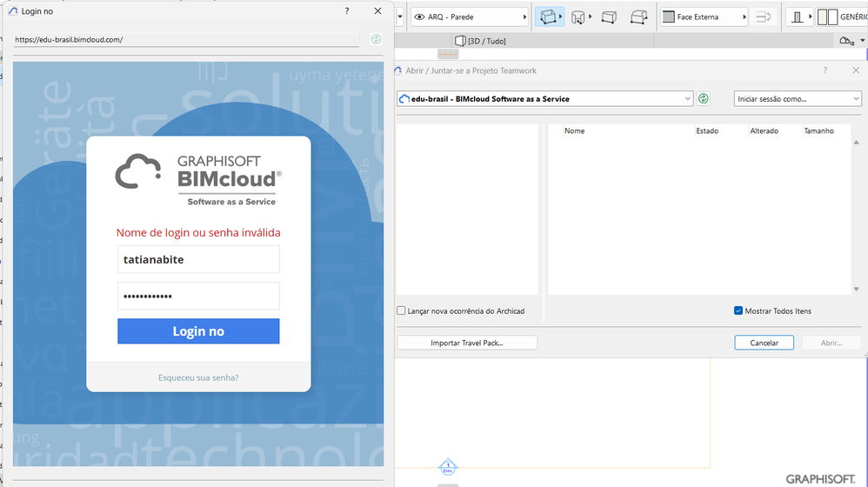Screen dimensions: 868x487
Task: Click the eye icon in ARQ - Parede layer
Action: (419, 17)
